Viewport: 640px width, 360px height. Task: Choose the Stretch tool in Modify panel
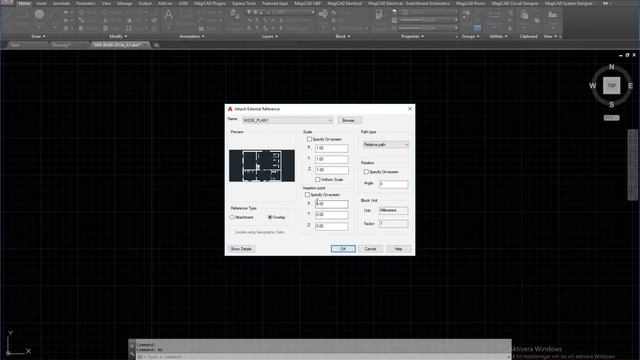pos(81,28)
